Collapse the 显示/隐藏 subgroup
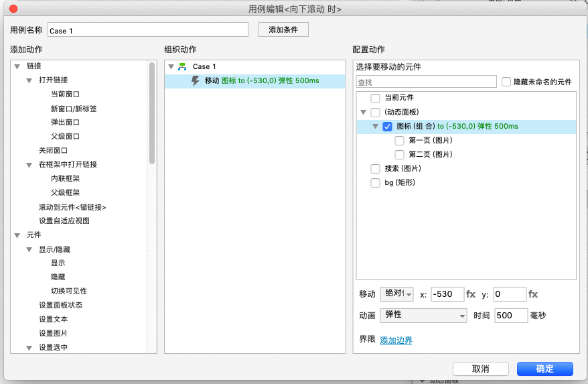 (x=29, y=249)
